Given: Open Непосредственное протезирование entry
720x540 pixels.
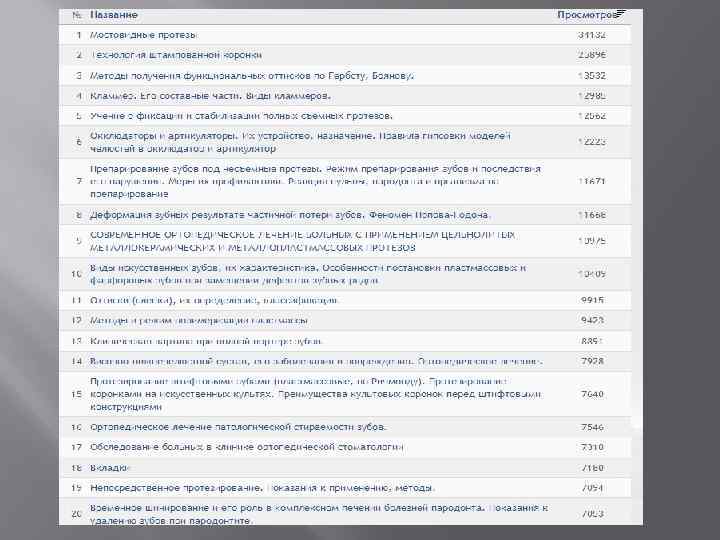Looking at the screenshot, I should (x=262, y=488).
